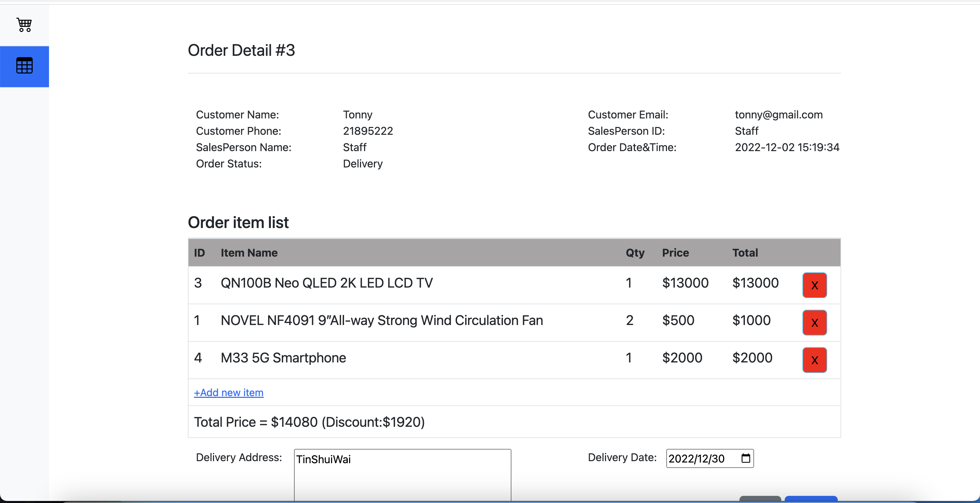Remove M33 5G Smartphone from order
This screenshot has height=503, width=980.
[x=814, y=360]
